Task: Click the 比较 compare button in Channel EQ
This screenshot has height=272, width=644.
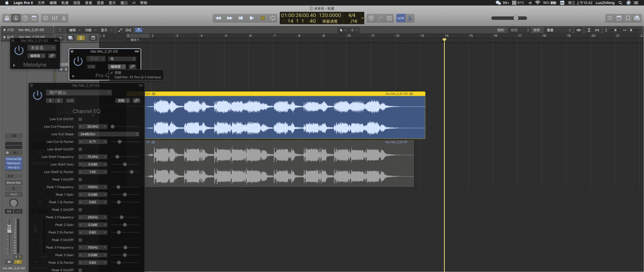Action: point(70,101)
